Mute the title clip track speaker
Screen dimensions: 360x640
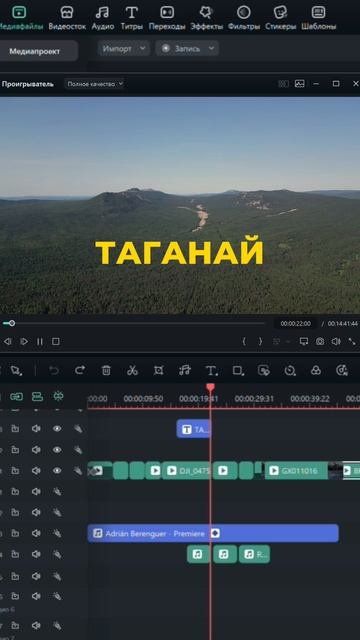click(36, 429)
